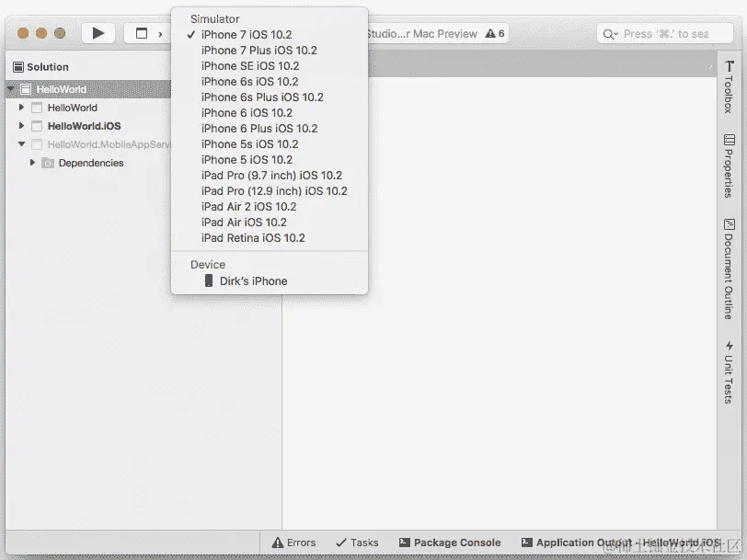Select iPhone 7 iOS 10.2 simulator
Screen dimensions: 747x560
point(270,34)
